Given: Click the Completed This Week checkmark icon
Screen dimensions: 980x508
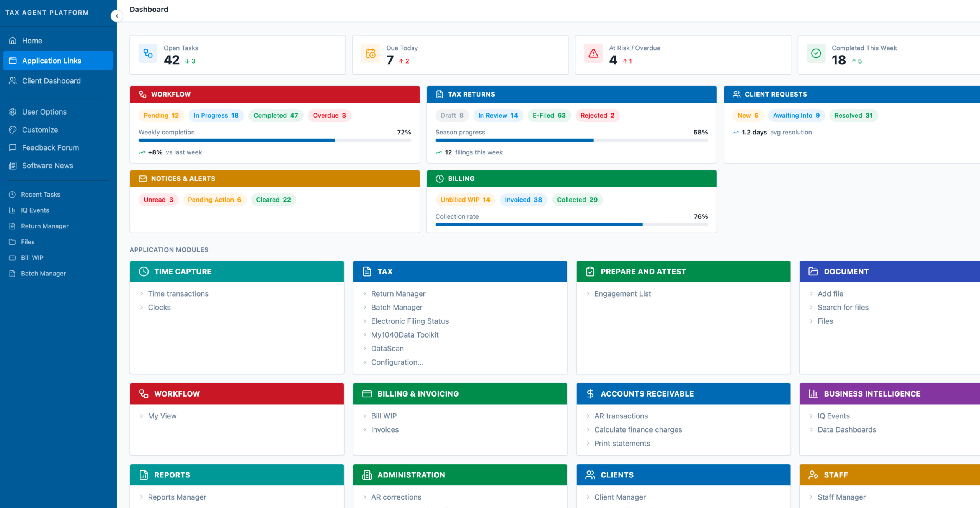Looking at the screenshot, I should [816, 53].
